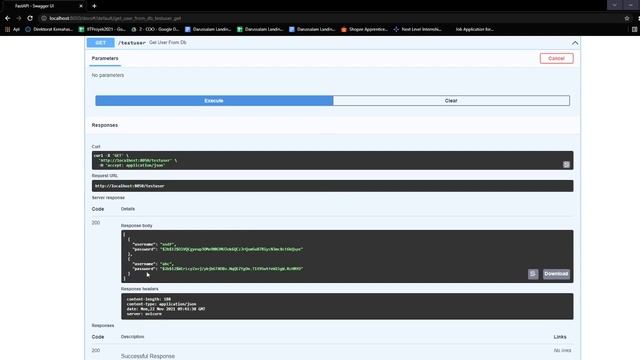Screen dimensions: 640x360
Task: Go forward with the browser forward arrow
Action: tap(19, 18)
